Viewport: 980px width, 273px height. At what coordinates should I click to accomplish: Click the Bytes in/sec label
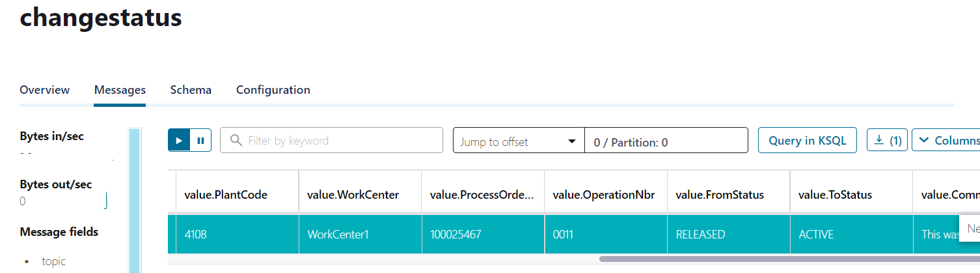pyautogui.click(x=52, y=136)
